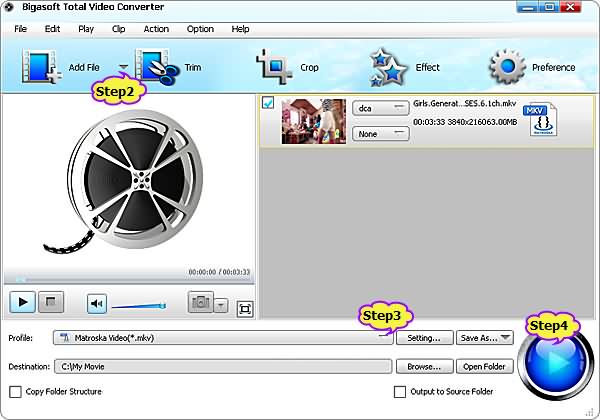Viewport: 600px width, 420px height.
Task: Open the Profile Matroska Video dropdown
Action: tap(223, 338)
